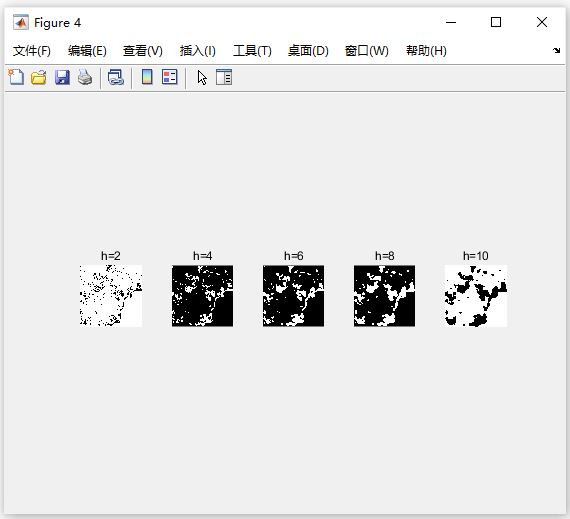Save the figure with the floppy disk icon
This screenshot has width=570, height=519.
[62, 77]
